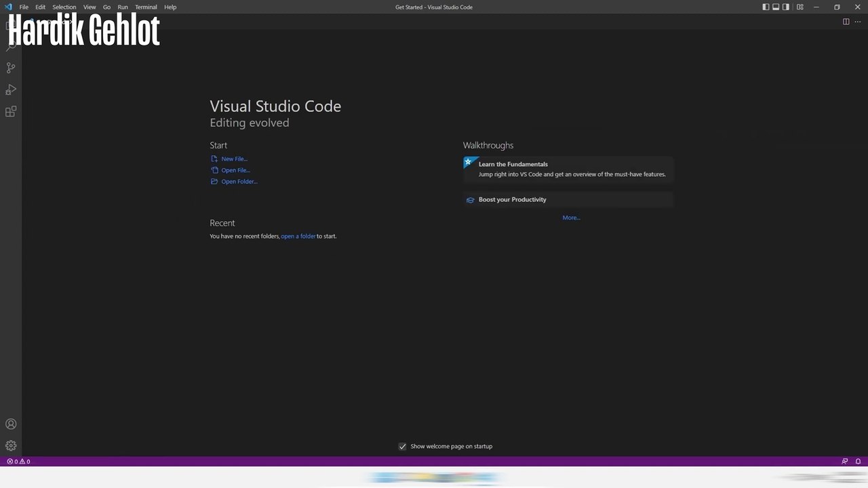The height and width of the screenshot is (488, 868).
Task: Open the feedback icon in status bar
Action: pos(844,462)
